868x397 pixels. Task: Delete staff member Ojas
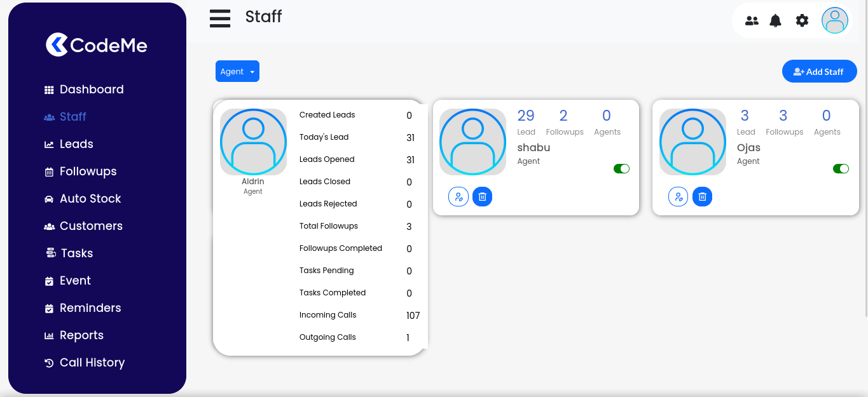[703, 197]
